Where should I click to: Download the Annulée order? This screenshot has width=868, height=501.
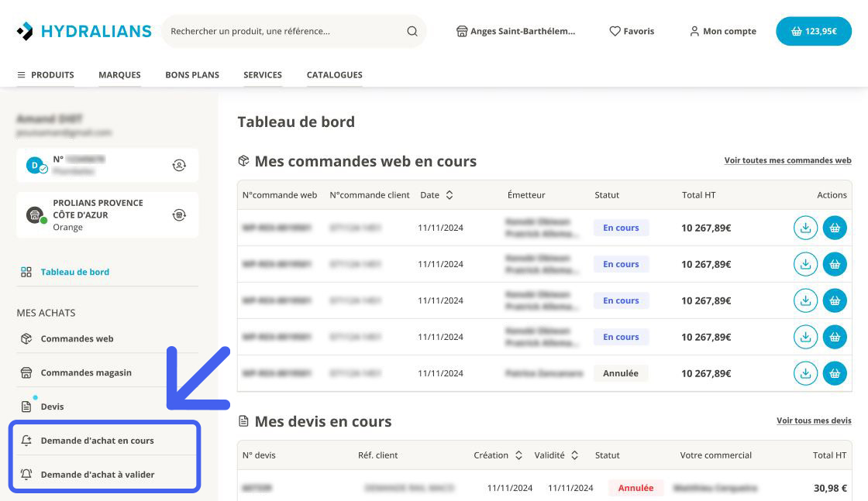(x=805, y=373)
